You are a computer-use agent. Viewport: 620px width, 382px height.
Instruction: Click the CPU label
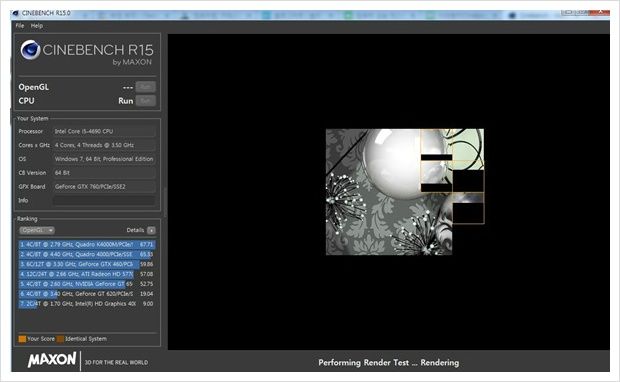pyautogui.click(x=26, y=101)
